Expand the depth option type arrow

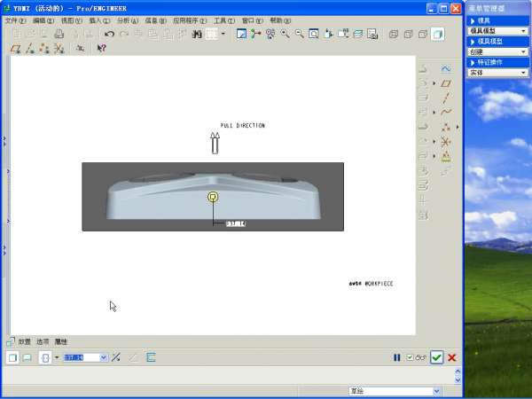pyautogui.click(x=57, y=357)
